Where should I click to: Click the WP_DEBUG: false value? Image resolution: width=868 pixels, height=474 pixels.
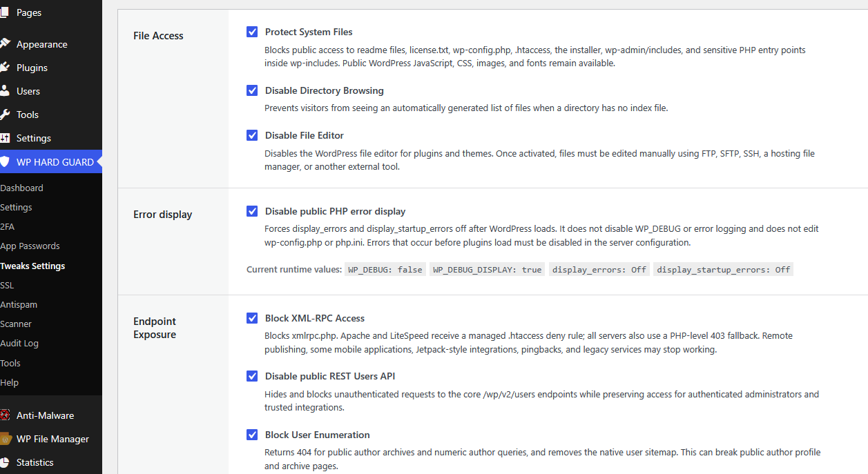pos(385,269)
